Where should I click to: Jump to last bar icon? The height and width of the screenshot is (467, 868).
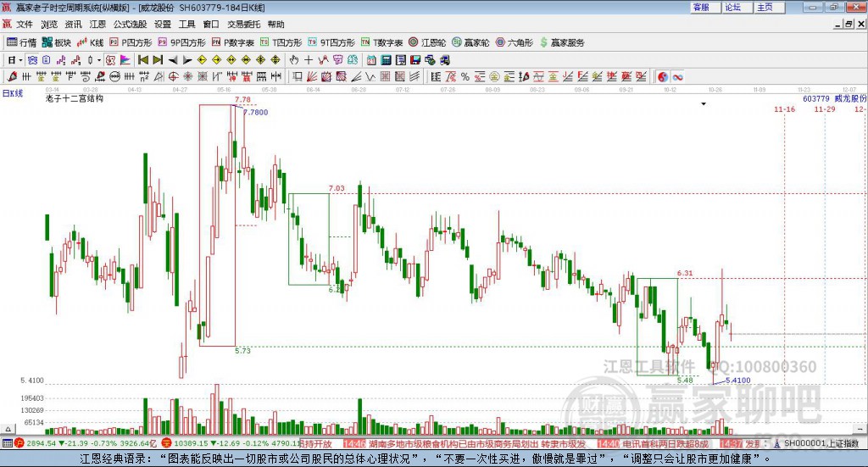point(158,60)
